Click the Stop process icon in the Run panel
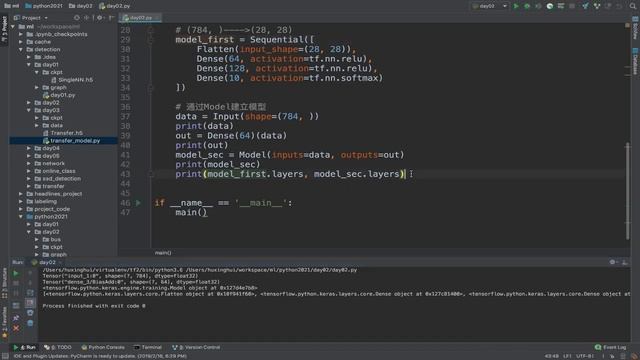This screenshot has width=640, height=360. 16,283
